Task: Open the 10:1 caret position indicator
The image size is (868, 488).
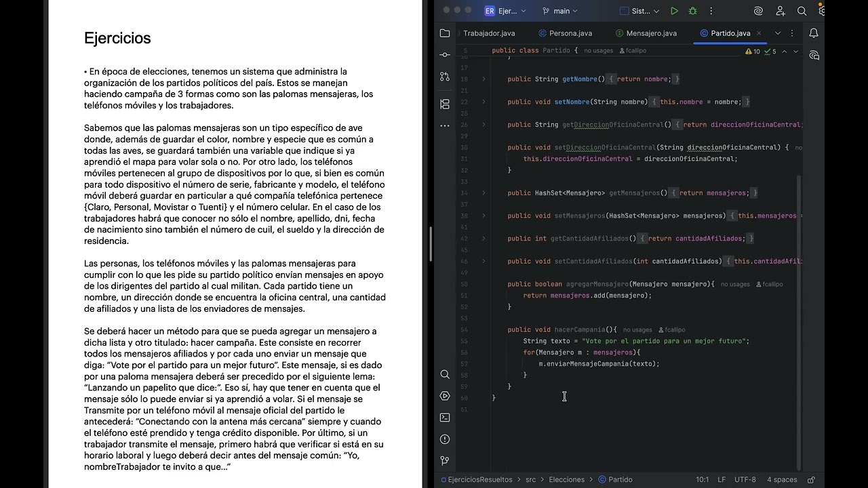Action: (703, 479)
